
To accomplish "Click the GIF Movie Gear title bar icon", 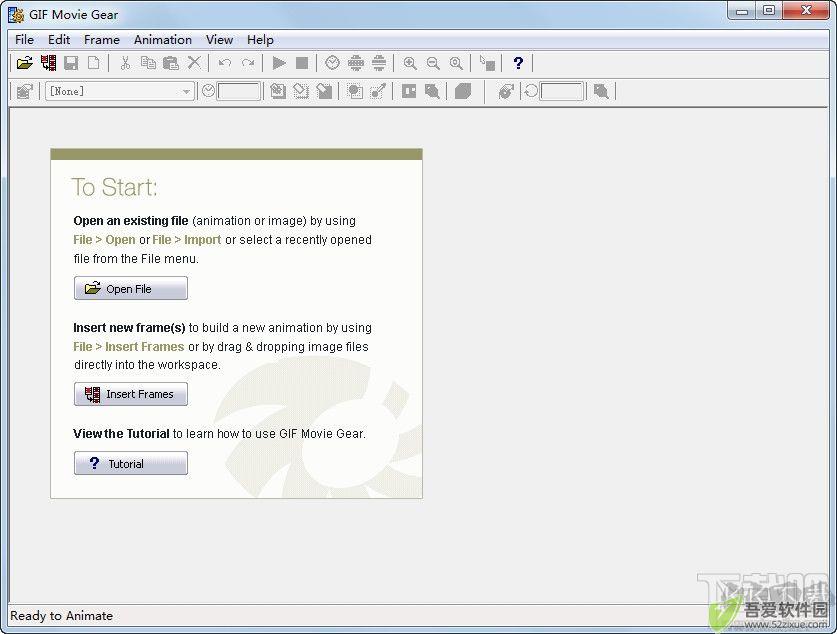I will pyautogui.click(x=16, y=14).
